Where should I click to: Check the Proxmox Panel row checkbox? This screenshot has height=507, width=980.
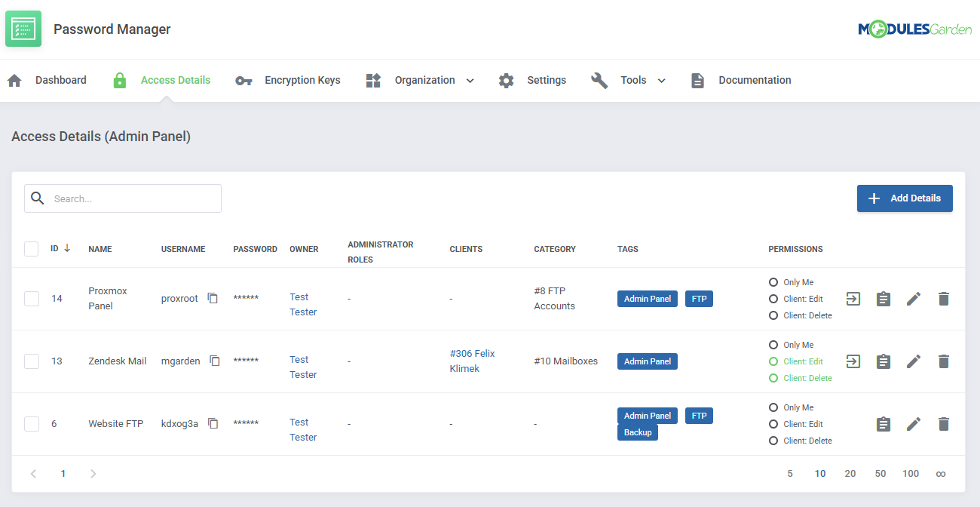tap(32, 299)
